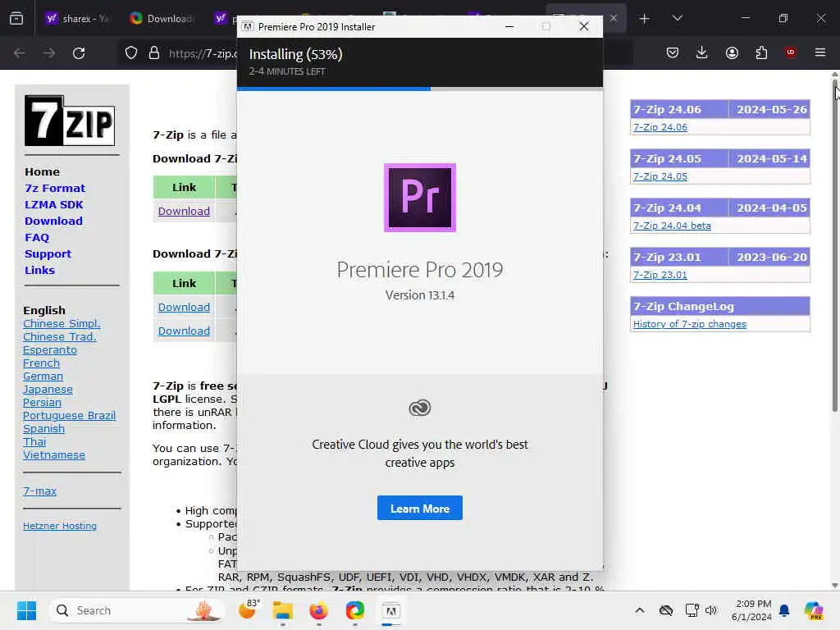Select Portuguese Brazil language link
The width and height of the screenshot is (840, 630).
tap(69, 416)
